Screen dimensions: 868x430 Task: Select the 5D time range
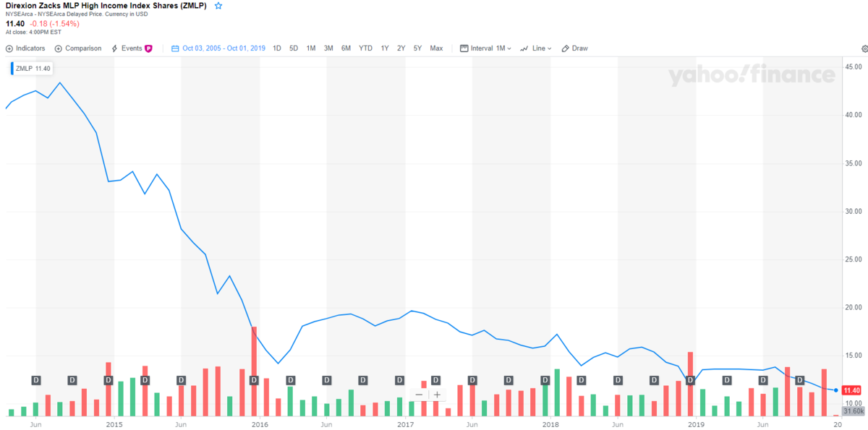pyautogui.click(x=294, y=48)
